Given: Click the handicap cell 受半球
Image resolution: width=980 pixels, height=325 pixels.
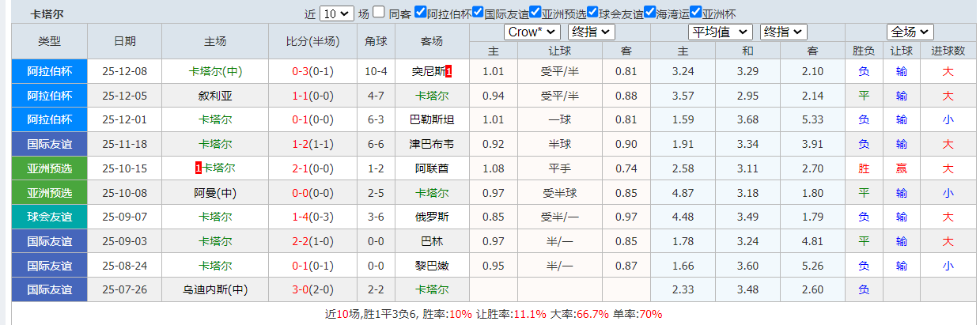Looking at the screenshot, I should pyautogui.click(x=559, y=193).
